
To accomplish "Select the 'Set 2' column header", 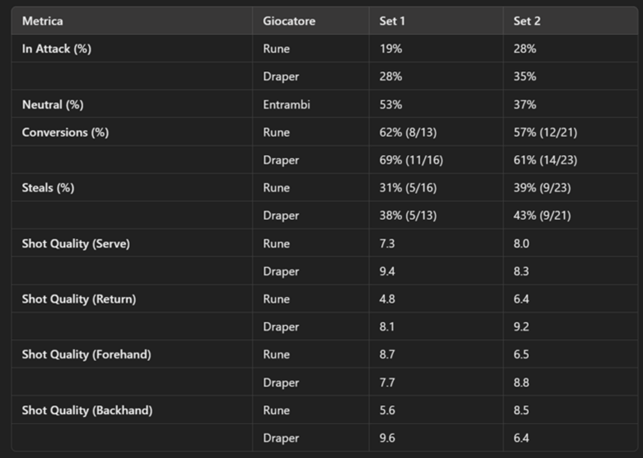I will click(527, 21).
